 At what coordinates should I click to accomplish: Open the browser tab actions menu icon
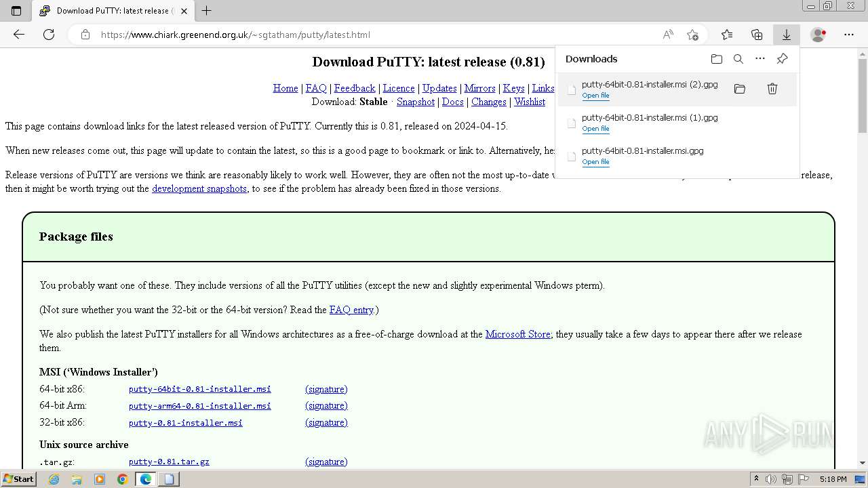pyautogui.click(x=16, y=11)
